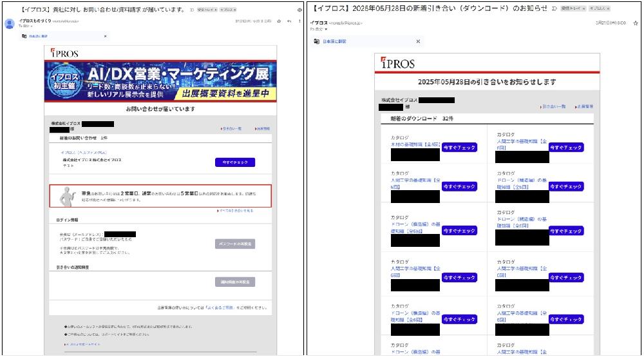This screenshot has height=359, width=644.
Task: Click the importance marker beside the right email subject
Action: (553, 9)
